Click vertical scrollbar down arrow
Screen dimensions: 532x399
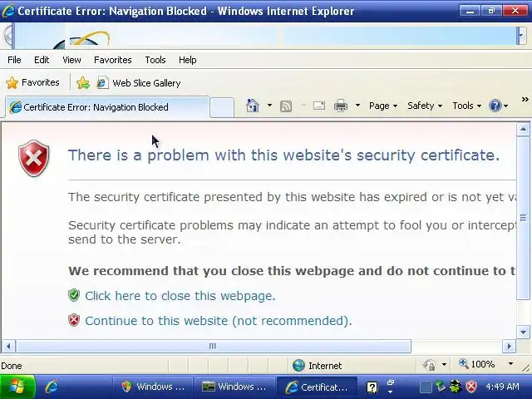pyautogui.click(x=523, y=332)
